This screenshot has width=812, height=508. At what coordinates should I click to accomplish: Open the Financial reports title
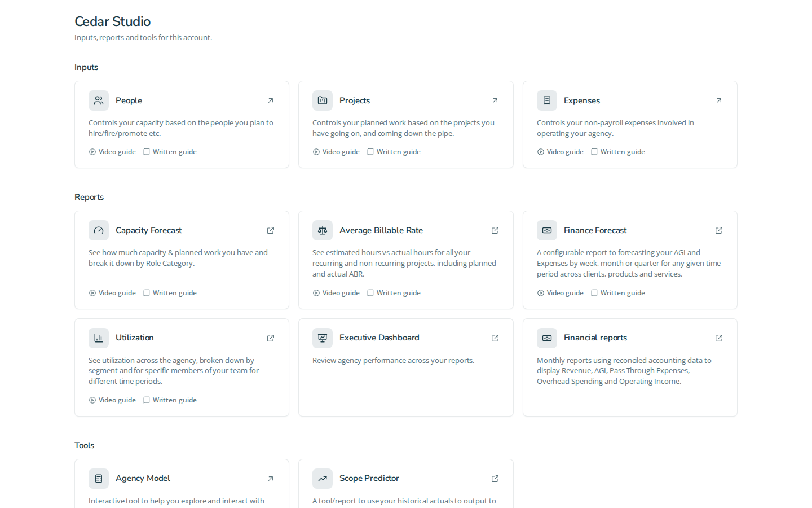point(595,338)
